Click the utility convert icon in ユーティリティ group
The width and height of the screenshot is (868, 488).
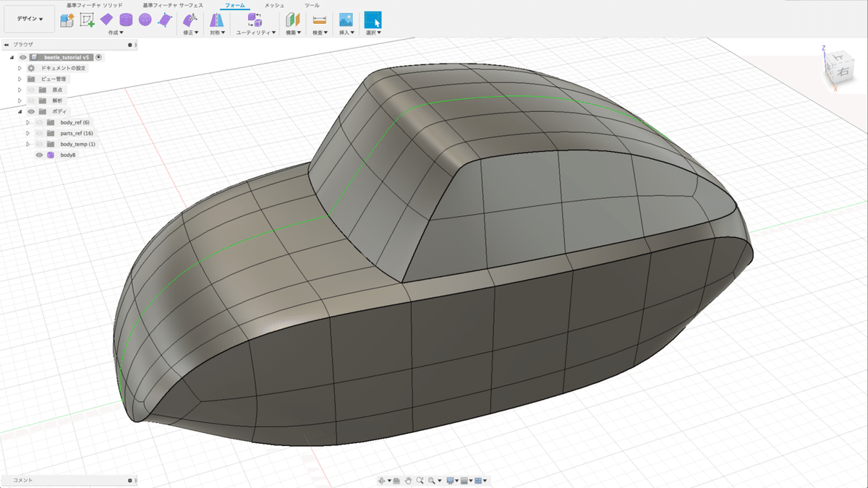click(255, 20)
